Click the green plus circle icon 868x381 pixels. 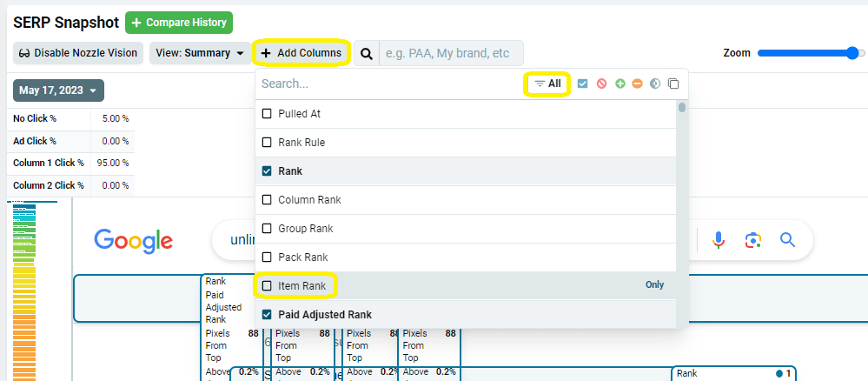pos(620,84)
